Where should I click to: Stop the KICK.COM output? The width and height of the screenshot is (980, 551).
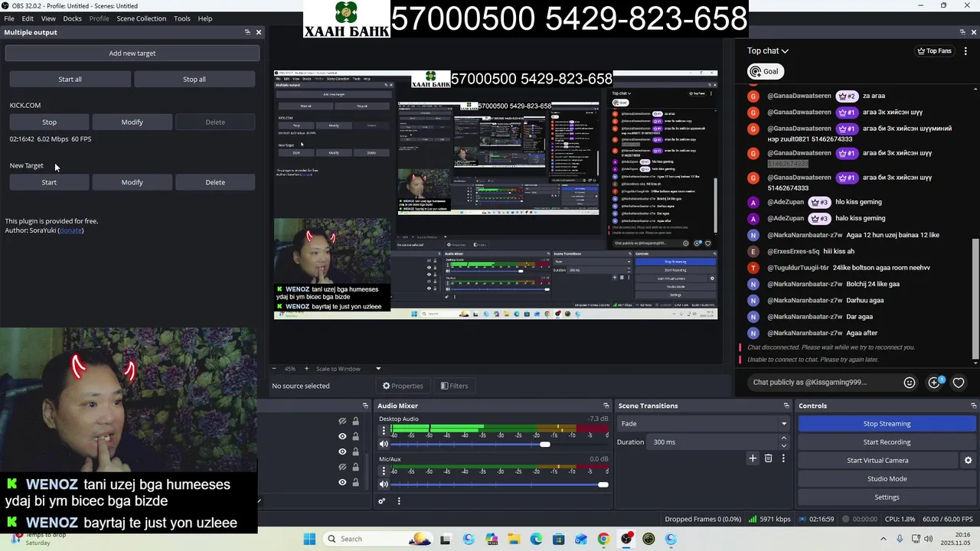tap(49, 122)
